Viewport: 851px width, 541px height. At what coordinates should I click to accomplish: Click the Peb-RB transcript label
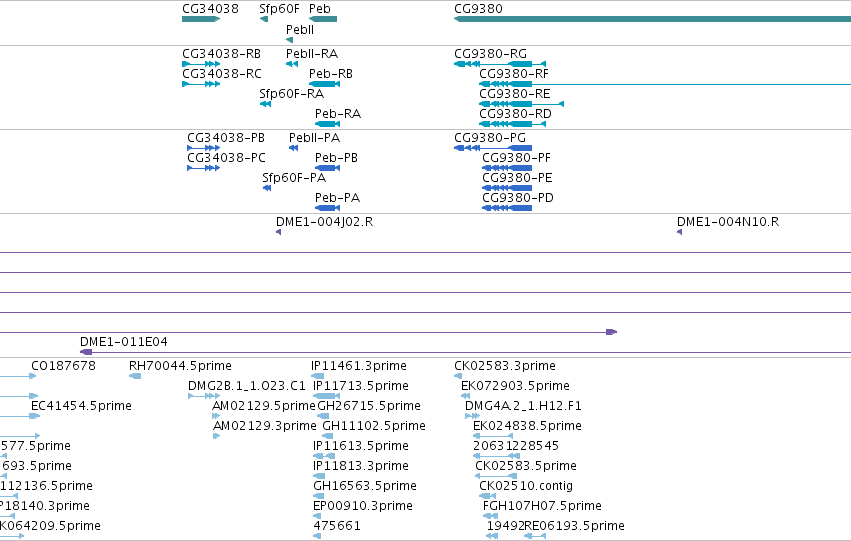[331, 74]
